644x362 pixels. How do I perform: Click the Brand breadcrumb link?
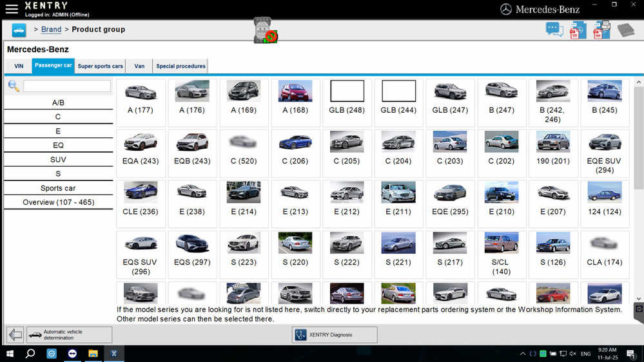pyautogui.click(x=52, y=30)
